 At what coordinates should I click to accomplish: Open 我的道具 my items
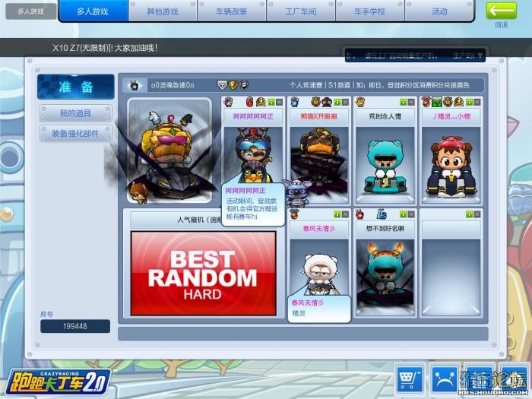point(76,113)
